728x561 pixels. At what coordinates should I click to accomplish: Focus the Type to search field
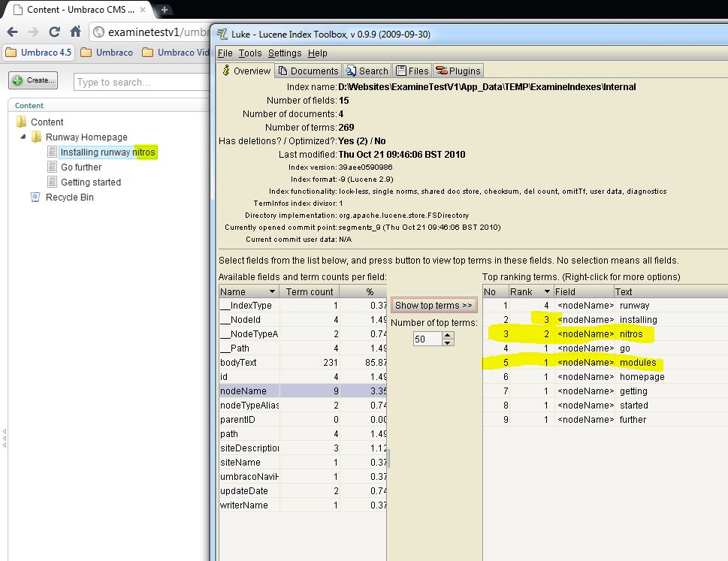[141, 82]
